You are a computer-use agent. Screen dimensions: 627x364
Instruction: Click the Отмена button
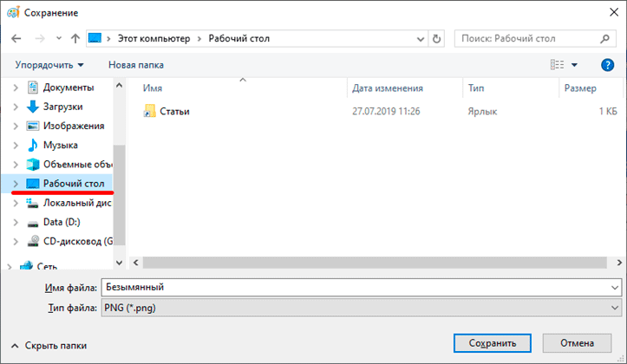point(577,343)
